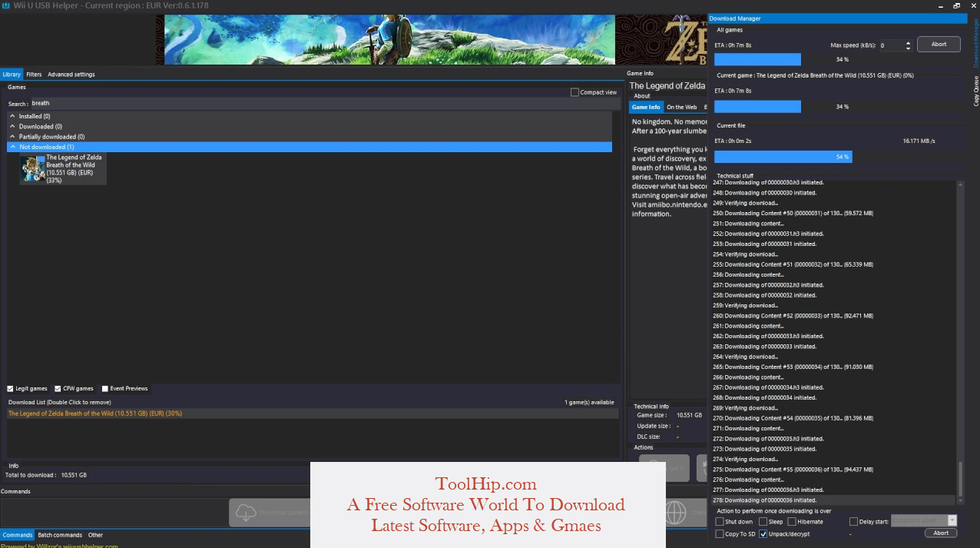Screen dimensions: 980x548
Task: Expand the Partially downloaded (0) group
Action: (12, 137)
